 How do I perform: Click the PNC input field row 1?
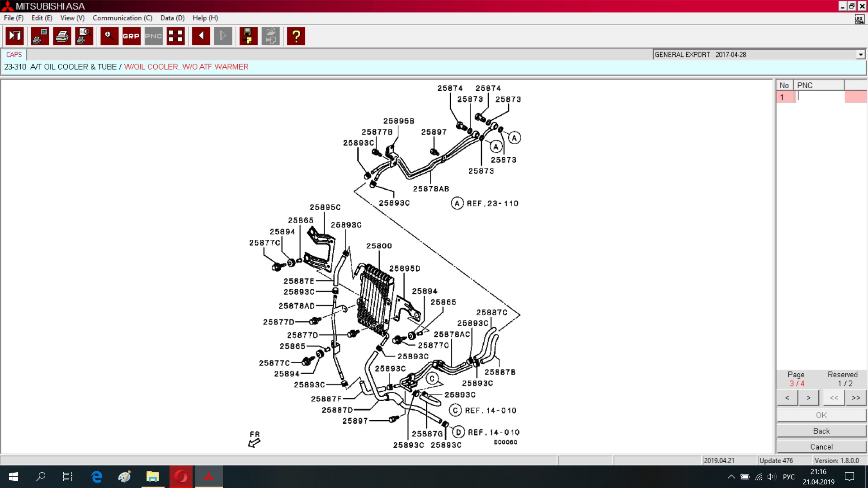click(819, 97)
